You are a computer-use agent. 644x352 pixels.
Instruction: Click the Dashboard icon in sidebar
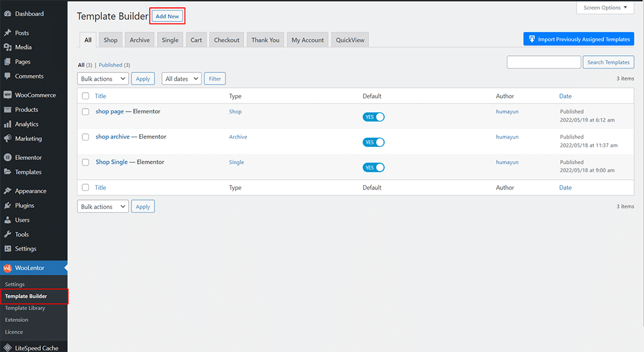click(7, 13)
